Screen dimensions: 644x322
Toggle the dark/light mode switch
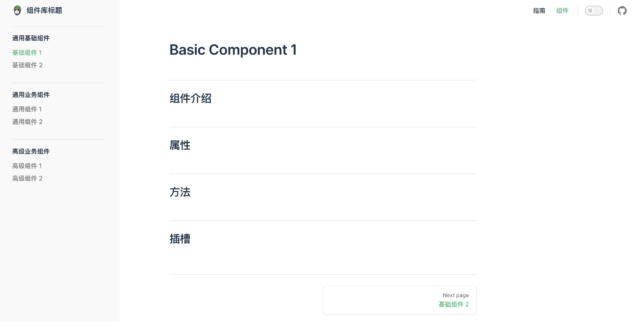tap(594, 11)
